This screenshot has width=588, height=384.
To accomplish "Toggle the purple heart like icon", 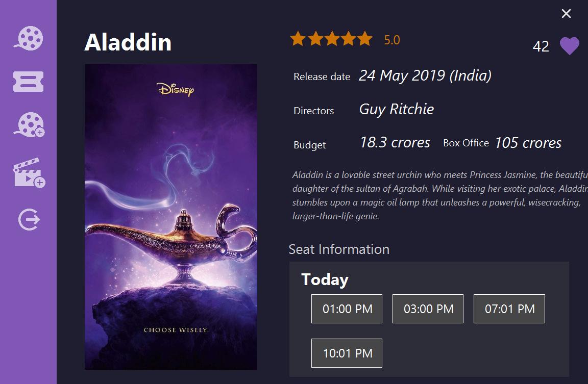I will (570, 46).
